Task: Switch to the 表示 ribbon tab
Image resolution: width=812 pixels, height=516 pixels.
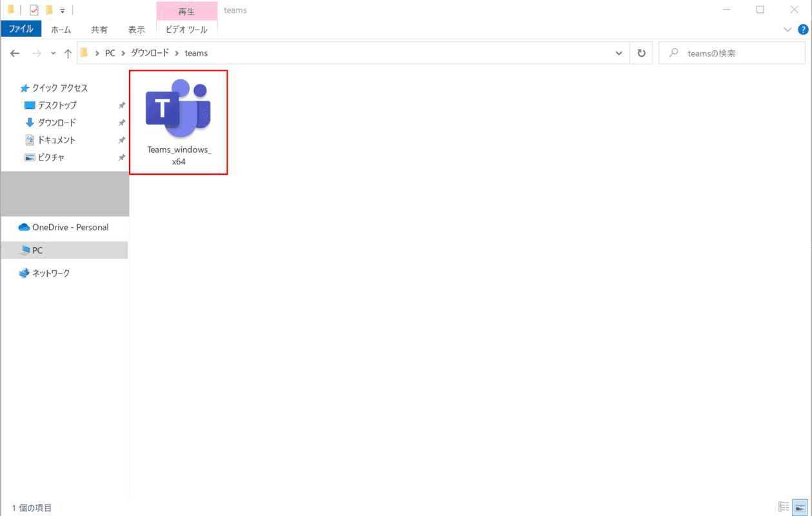Action: point(137,30)
